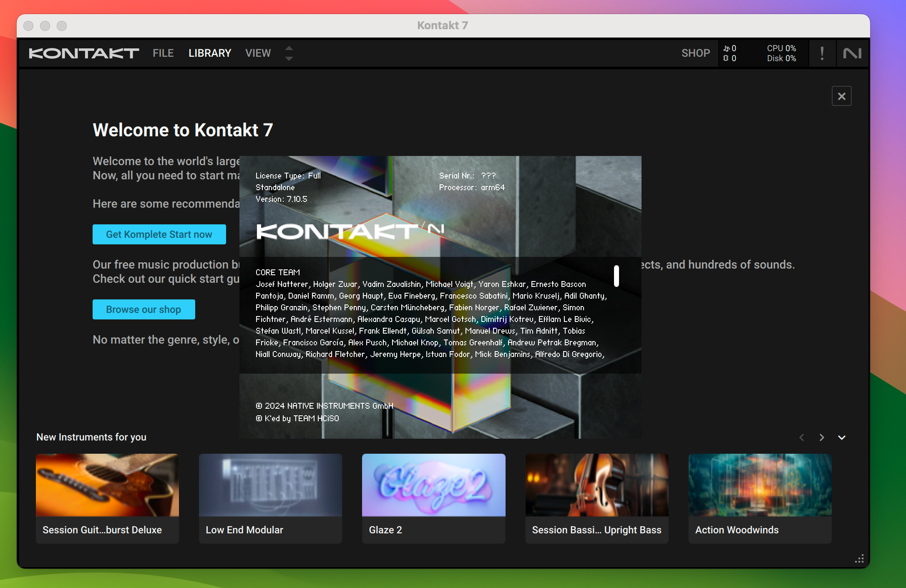Screen dimensions: 906x588
Task: Click the CORE TEAM heading
Action: (x=278, y=272)
